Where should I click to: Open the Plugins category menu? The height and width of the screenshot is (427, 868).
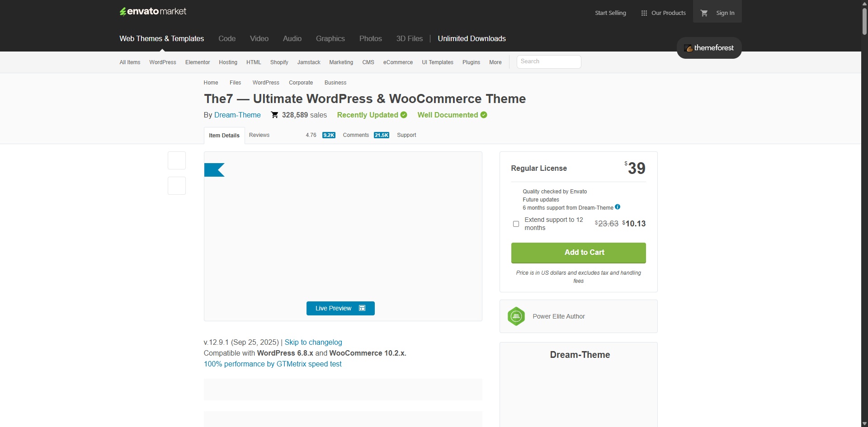(x=471, y=62)
